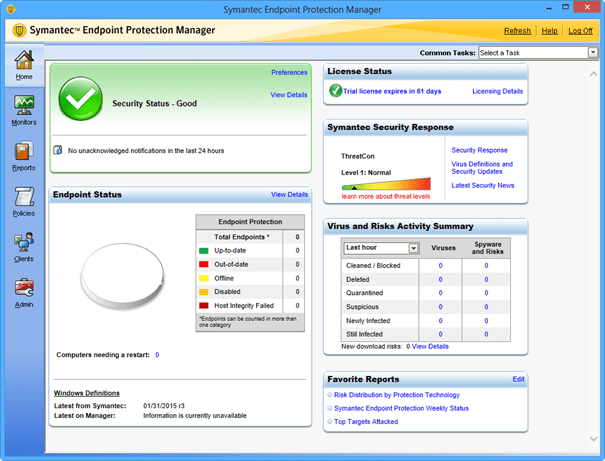Screen dimensions: 605x461
Task: Open the Home sidebar icon
Action: [x=24, y=65]
